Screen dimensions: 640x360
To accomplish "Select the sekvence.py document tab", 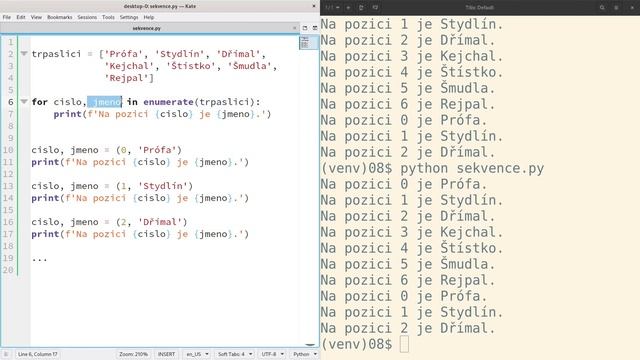I will [x=146, y=28].
